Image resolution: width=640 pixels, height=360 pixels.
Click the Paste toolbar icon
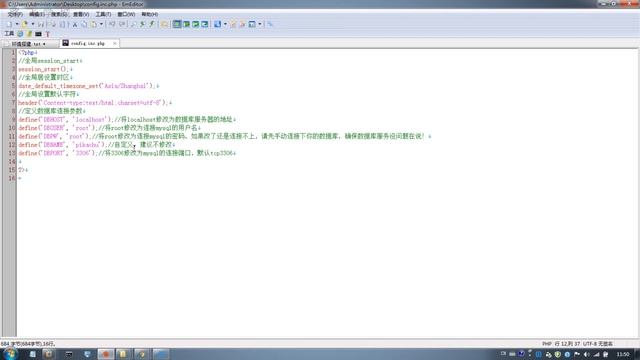click(93, 24)
